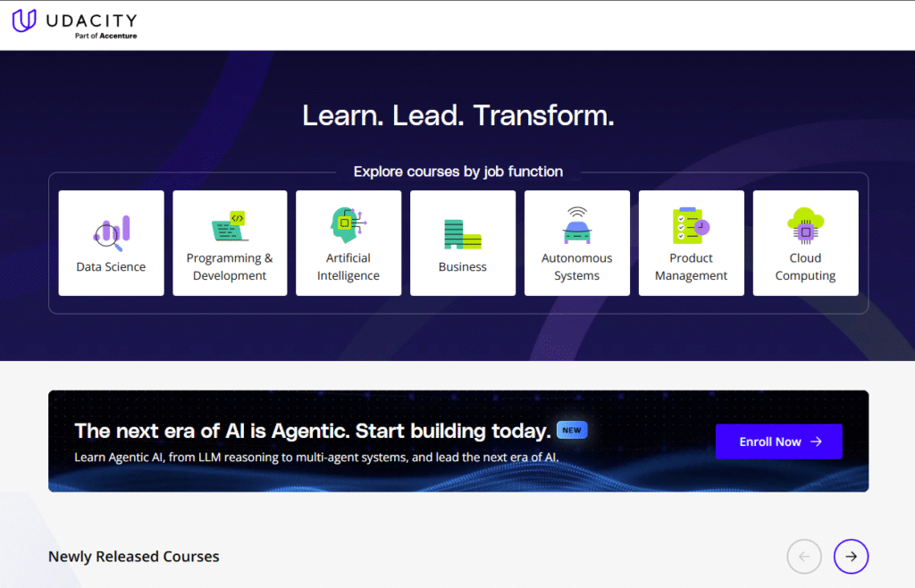This screenshot has height=588, width=915.
Task: Click the Part of Accenture text
Action: coord(105,37)
